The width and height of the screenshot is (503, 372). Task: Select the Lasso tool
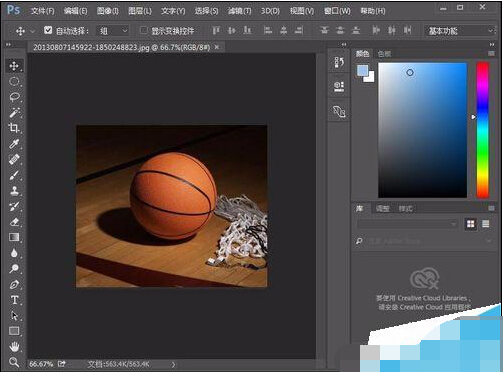pos(14,97)
